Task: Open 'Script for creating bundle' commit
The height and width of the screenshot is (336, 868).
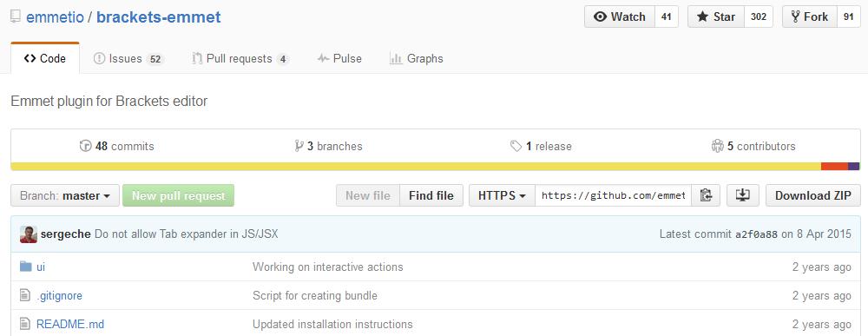Action: [x=315, y=295]
